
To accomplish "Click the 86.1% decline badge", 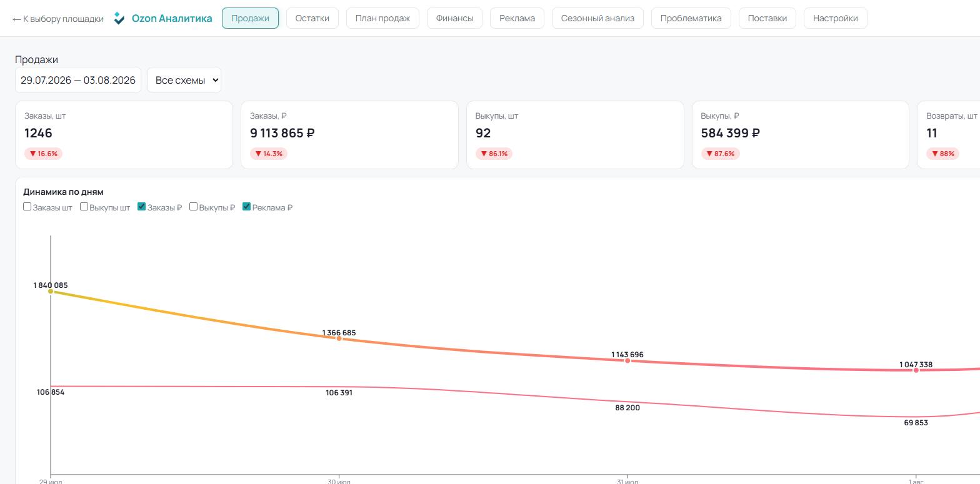I will pos(494,154).
